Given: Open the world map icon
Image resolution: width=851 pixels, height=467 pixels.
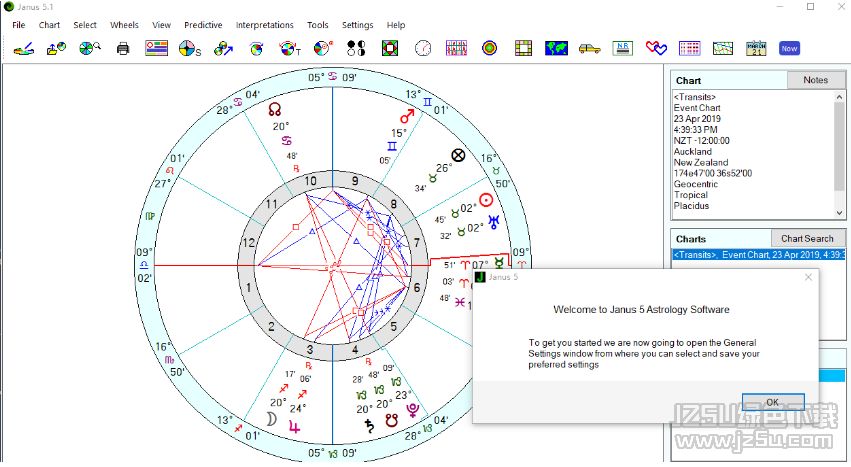Looking at the screenshot, I should (556, 48).
